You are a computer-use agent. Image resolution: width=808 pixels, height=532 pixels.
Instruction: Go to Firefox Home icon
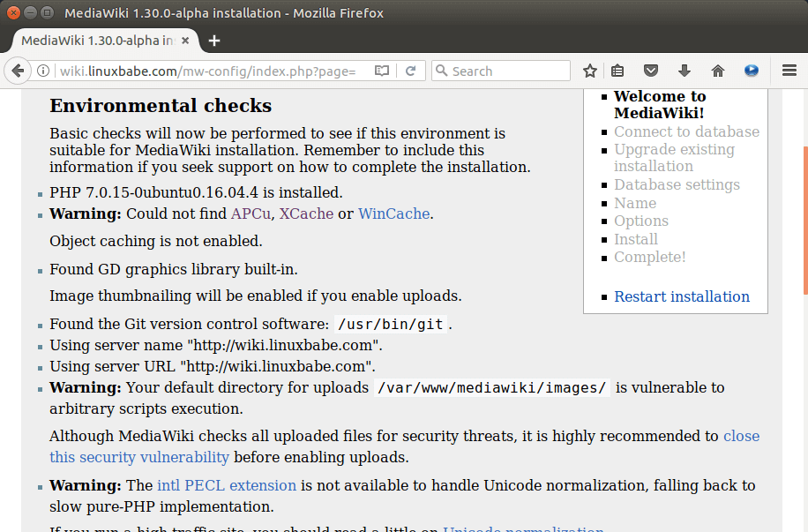pos(718,71)
